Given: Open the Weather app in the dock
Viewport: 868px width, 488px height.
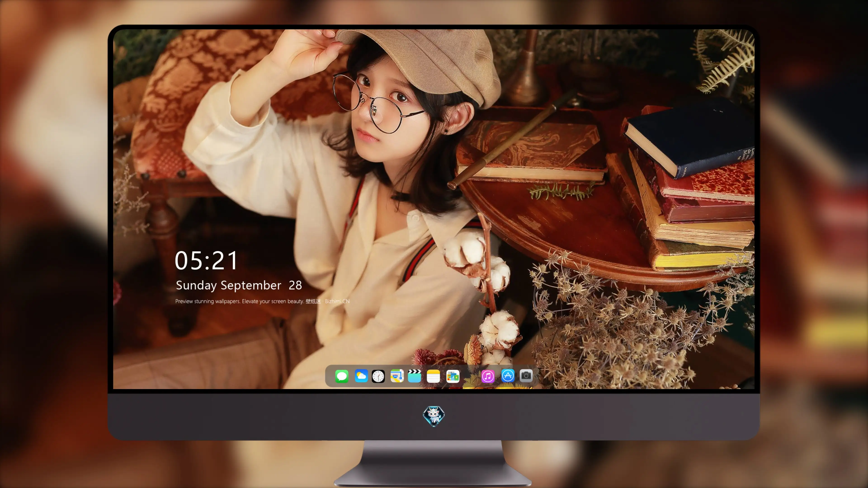Looking at the screenshot, I should tap(361, 376).
